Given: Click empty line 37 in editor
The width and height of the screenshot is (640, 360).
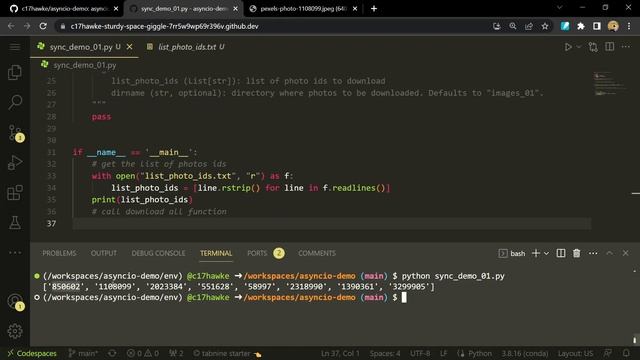Looking at the screenshot, I should point(331,224).
